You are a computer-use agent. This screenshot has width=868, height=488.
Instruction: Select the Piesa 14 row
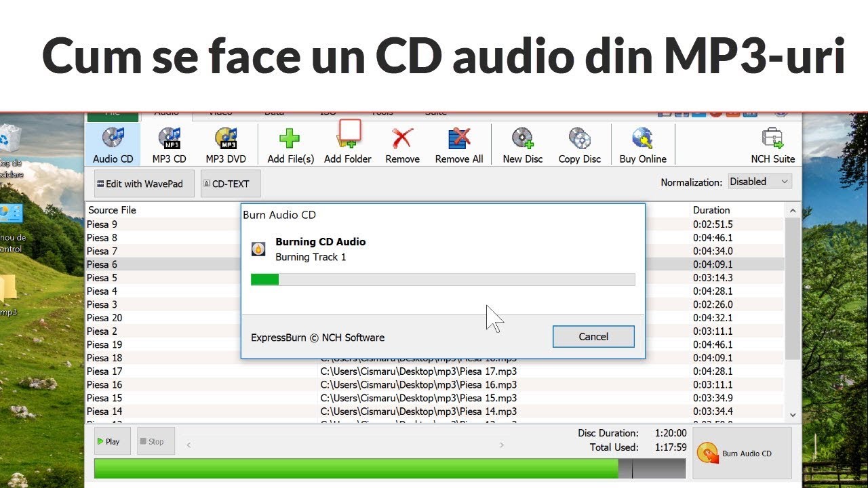click(435, 411)
